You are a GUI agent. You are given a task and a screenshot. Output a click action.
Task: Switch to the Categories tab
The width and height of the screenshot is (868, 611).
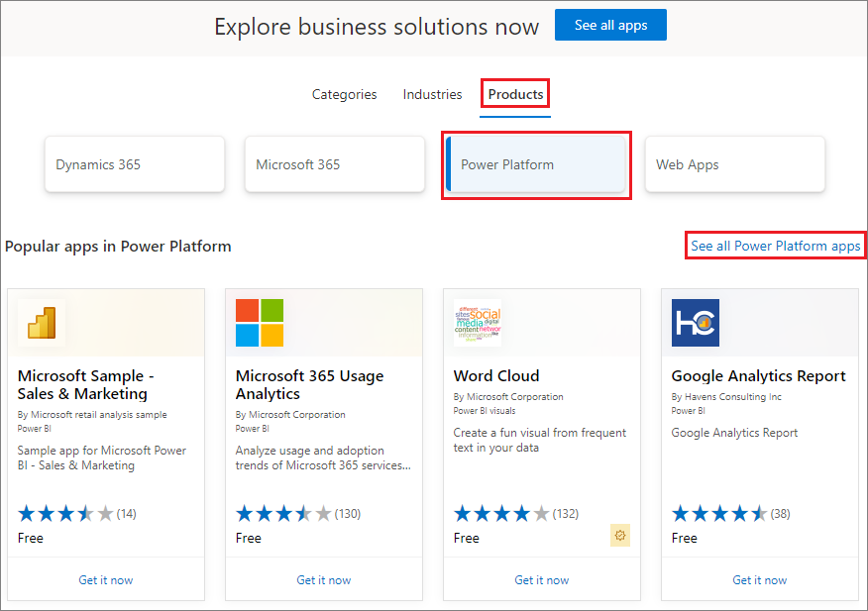[344, 95]
